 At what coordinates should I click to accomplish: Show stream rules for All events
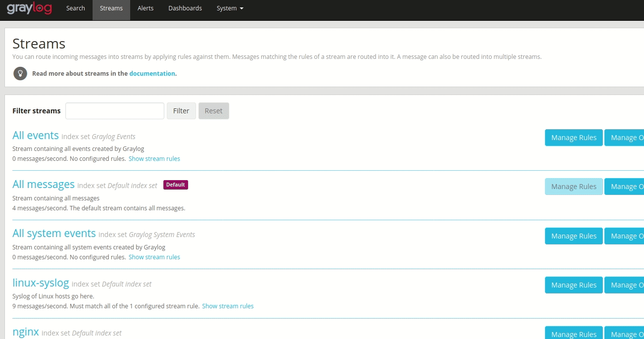pyautogui.click(x=154, y=159)
